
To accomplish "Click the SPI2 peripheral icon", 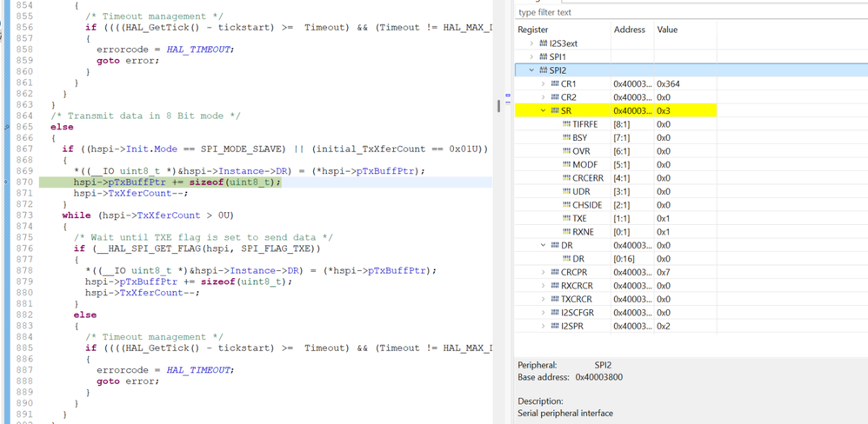I will tap(544, 70).
